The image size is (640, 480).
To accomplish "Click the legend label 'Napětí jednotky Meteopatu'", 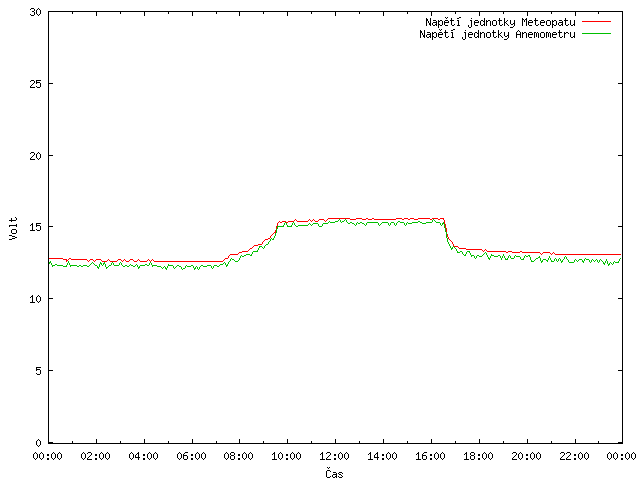I will [500, 22].
